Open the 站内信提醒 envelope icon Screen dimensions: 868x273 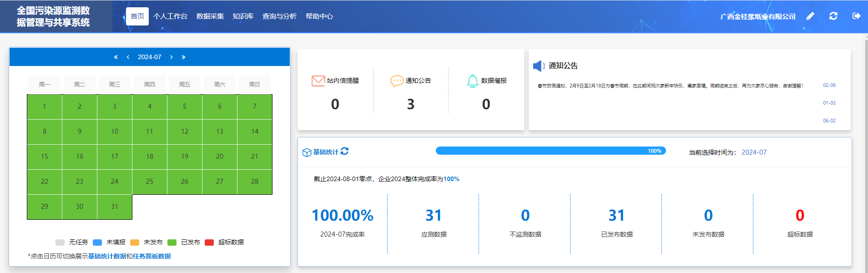[x=318, y=81]
